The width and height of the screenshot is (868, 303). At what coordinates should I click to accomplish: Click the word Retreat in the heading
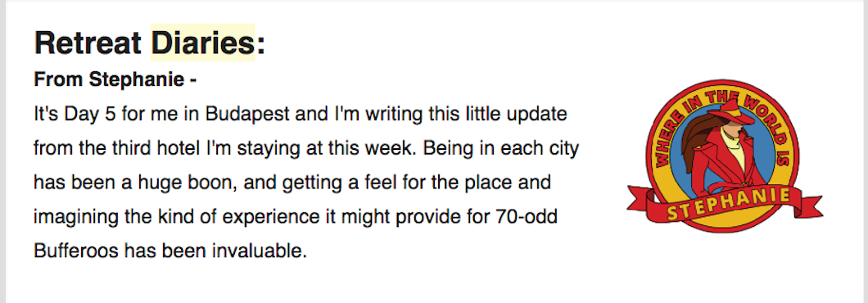(x=88, y=43)
